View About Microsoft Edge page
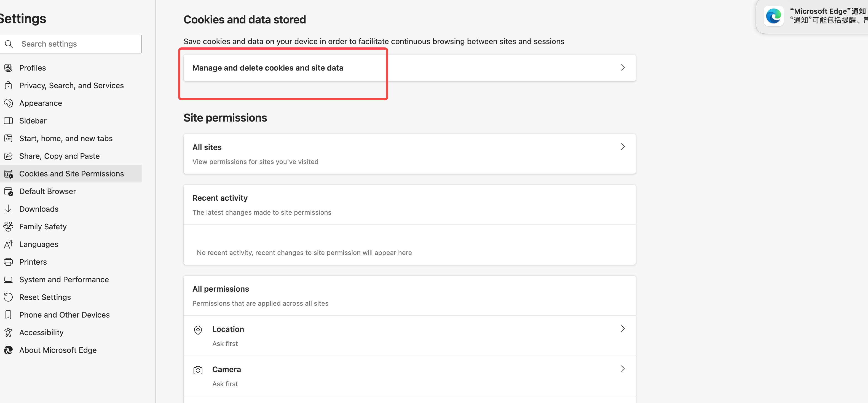Image resolution: width=868 pixels, height=403 pixels. point(58,350)
